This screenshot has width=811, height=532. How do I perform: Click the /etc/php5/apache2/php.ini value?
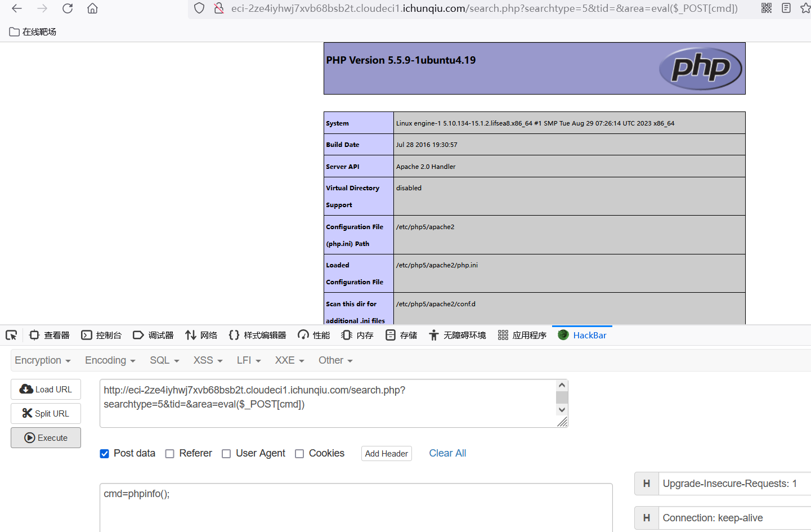[437, 265]
